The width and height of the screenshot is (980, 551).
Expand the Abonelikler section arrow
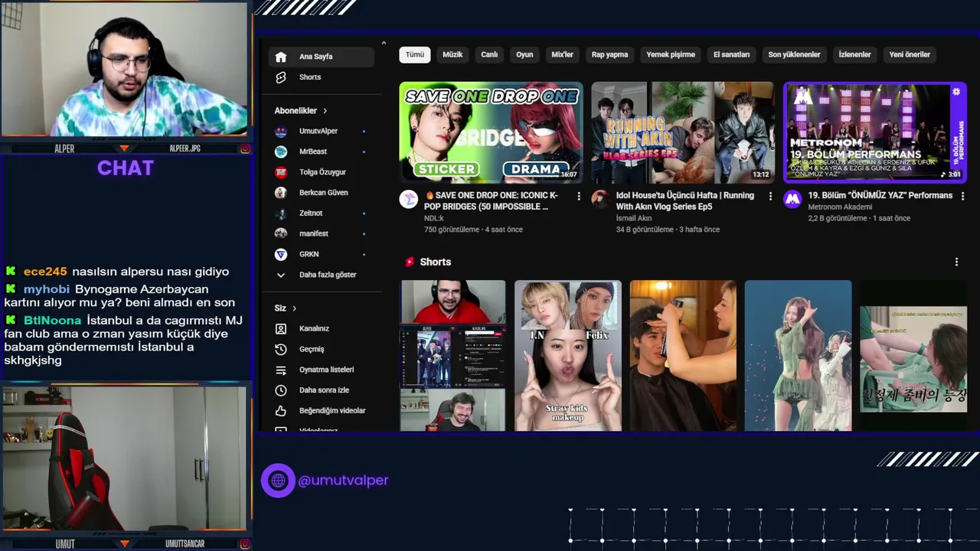click(x=325, y=111)
